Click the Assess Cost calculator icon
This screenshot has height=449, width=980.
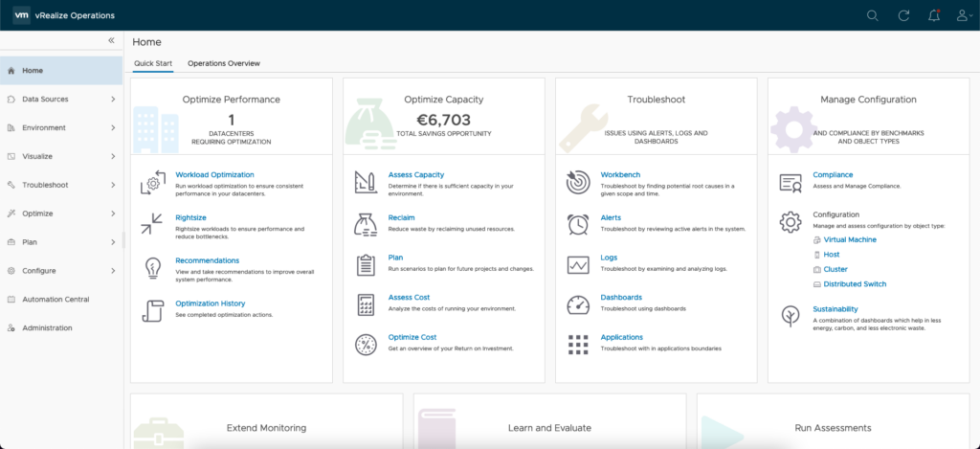click(365, 304)
